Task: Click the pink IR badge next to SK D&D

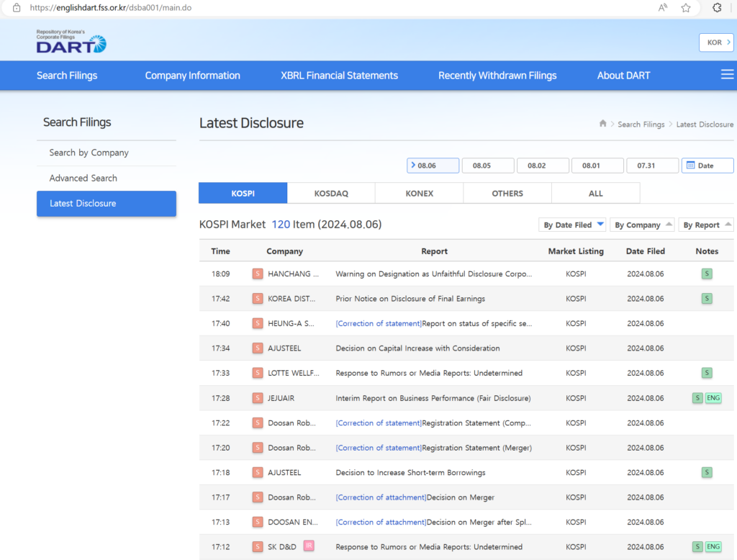Action: pos(309,546)
